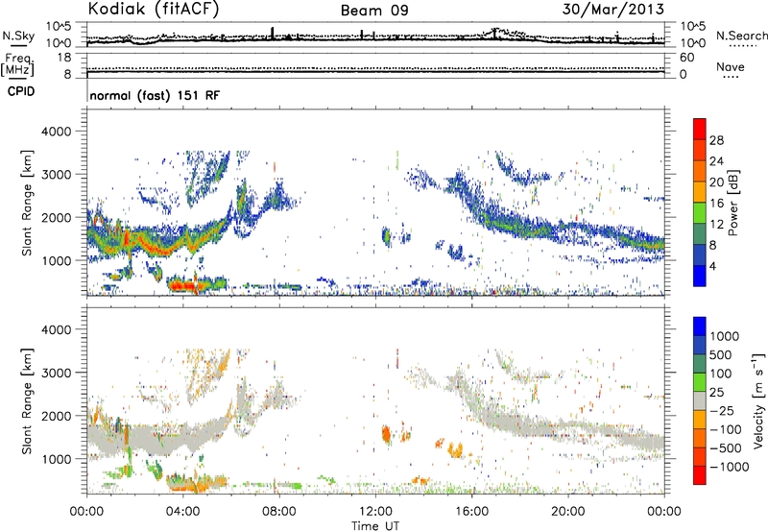Click the 'normal (fast) 151 RF' text
Viewport: 768px width, 532px height.
point(155,95)
